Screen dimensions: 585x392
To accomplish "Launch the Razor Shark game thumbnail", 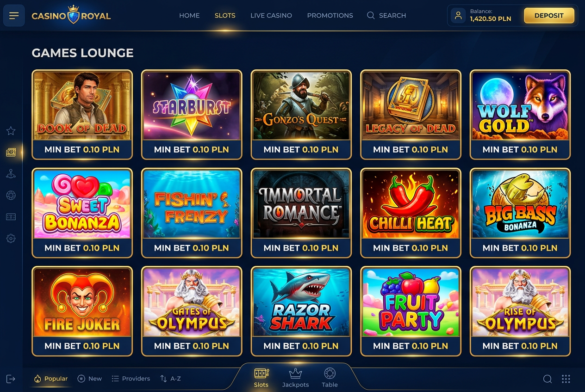I will click(301, 311).
